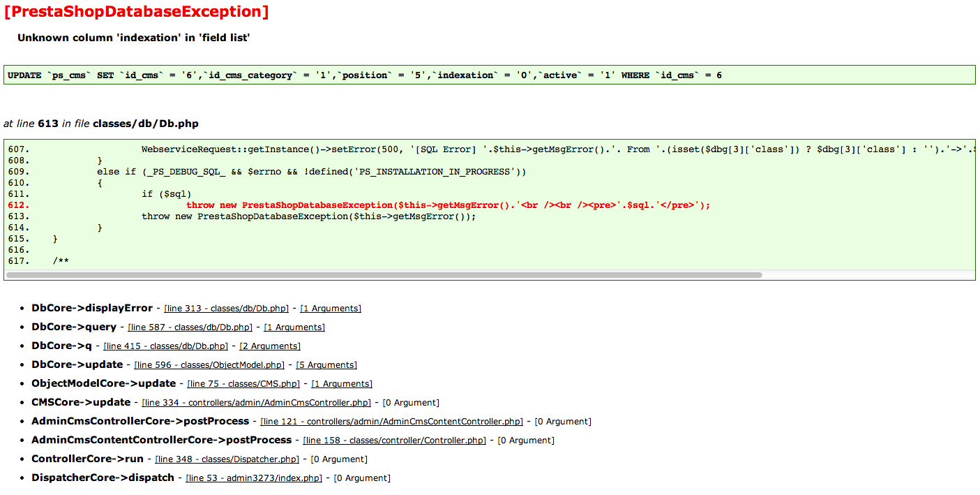Click the UPDATE ps_cms SQL query text
The width and height of the screenshot is (980, 495).
[365, 75]
